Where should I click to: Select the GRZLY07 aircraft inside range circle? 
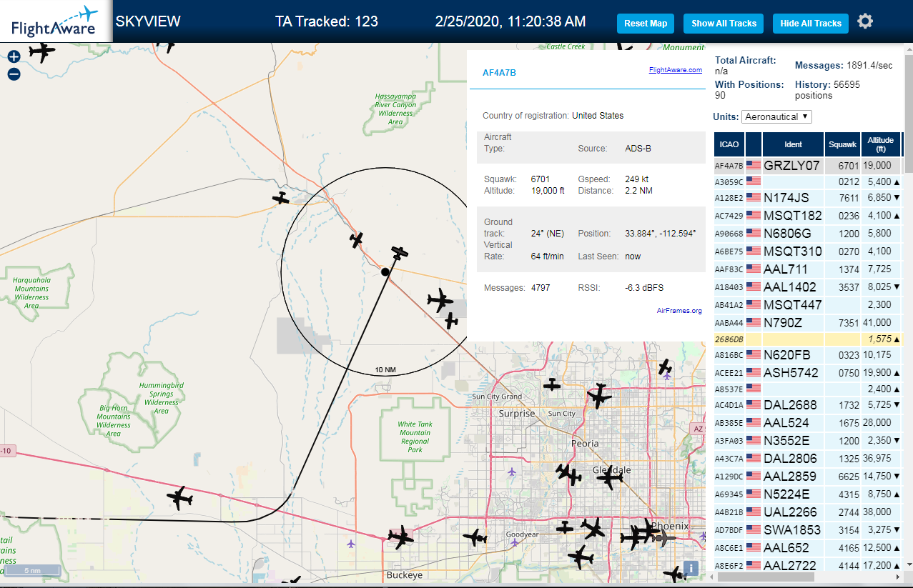[400, 253]
